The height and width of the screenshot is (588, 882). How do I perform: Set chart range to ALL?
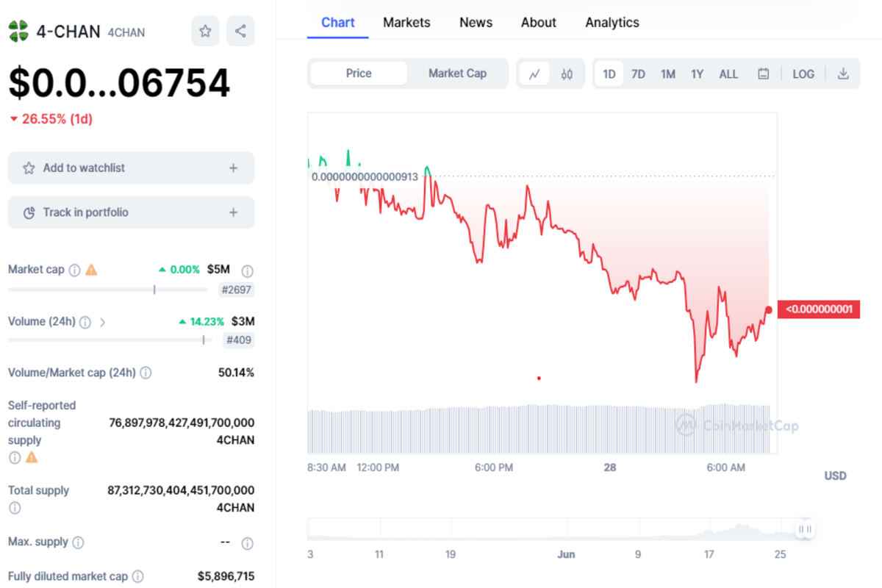[x=728, y=73]
